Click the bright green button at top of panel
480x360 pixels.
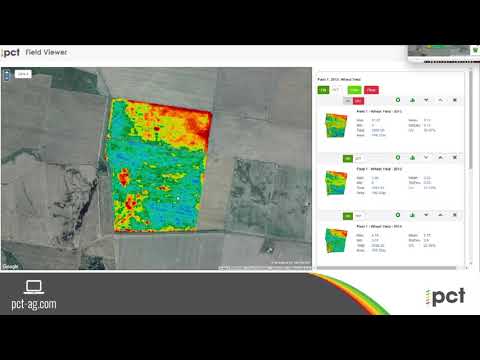click(354, 90)
